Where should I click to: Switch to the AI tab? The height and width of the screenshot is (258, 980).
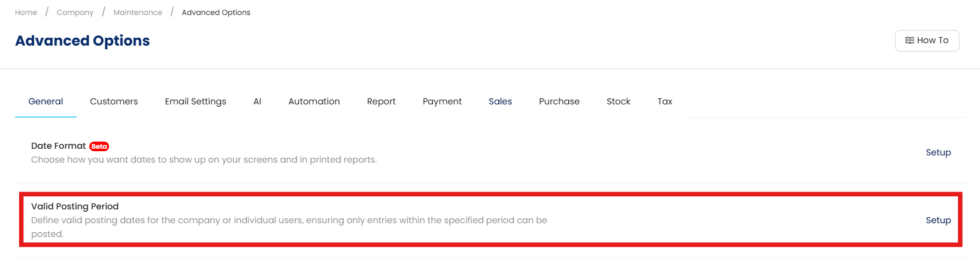tap(257, 101)
